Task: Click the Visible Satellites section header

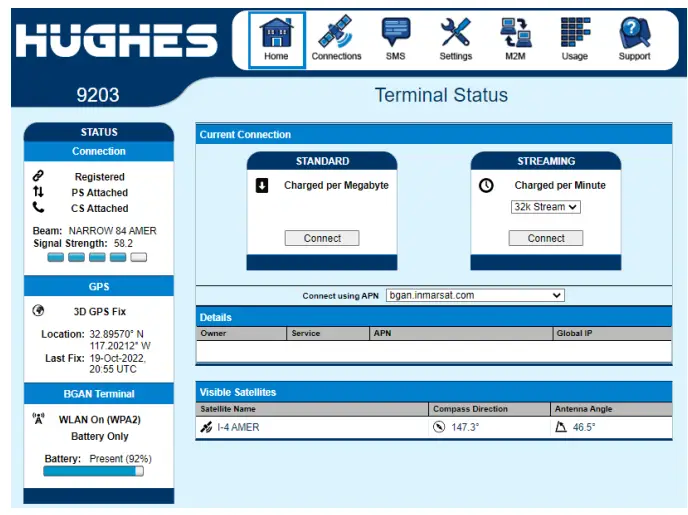Action: 434,392
